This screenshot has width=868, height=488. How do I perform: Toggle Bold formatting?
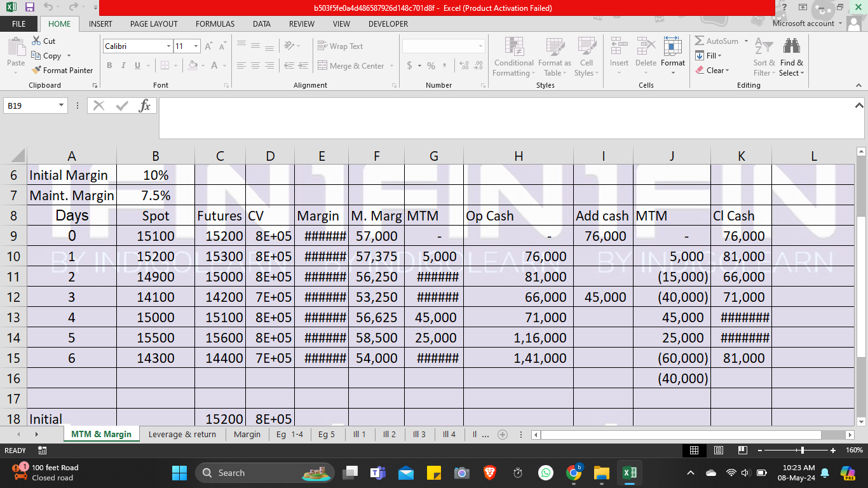pos(109,65)
